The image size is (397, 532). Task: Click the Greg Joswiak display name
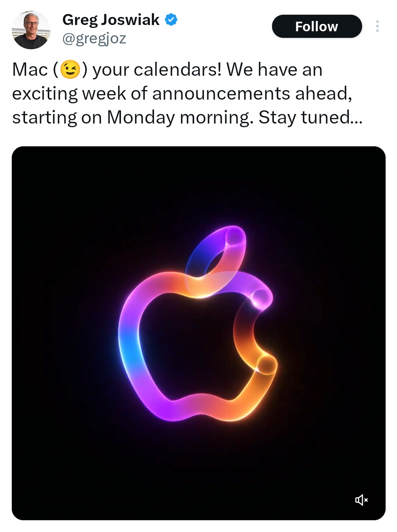click(111, 19)
